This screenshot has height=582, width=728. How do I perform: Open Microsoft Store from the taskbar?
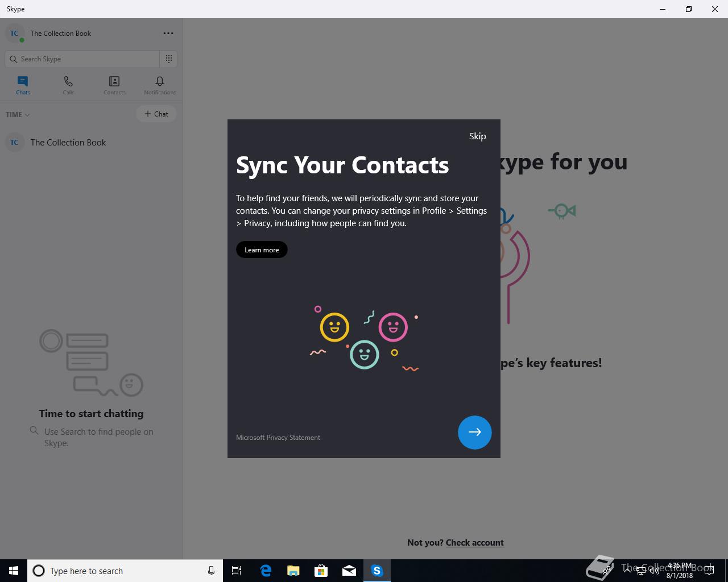click(321, 571)
